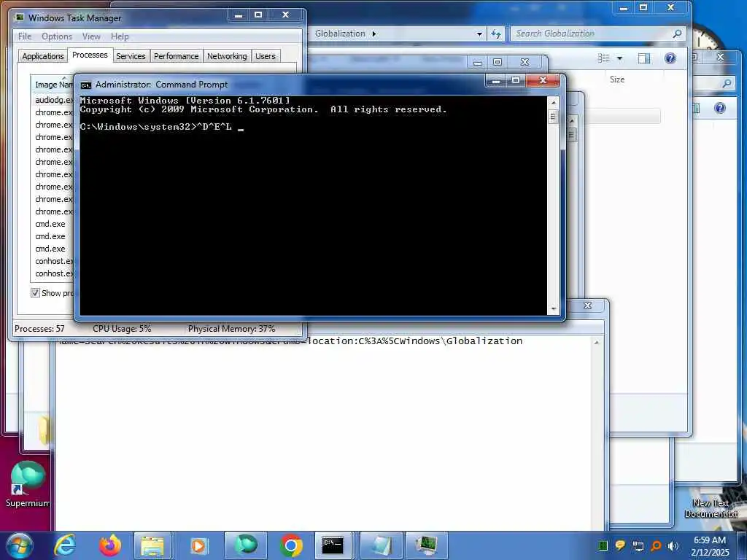Click the Command Prompt taskbar button
The width and height of the screenshot is (747, 560).
pyautogui.click(x=333, y=545)
